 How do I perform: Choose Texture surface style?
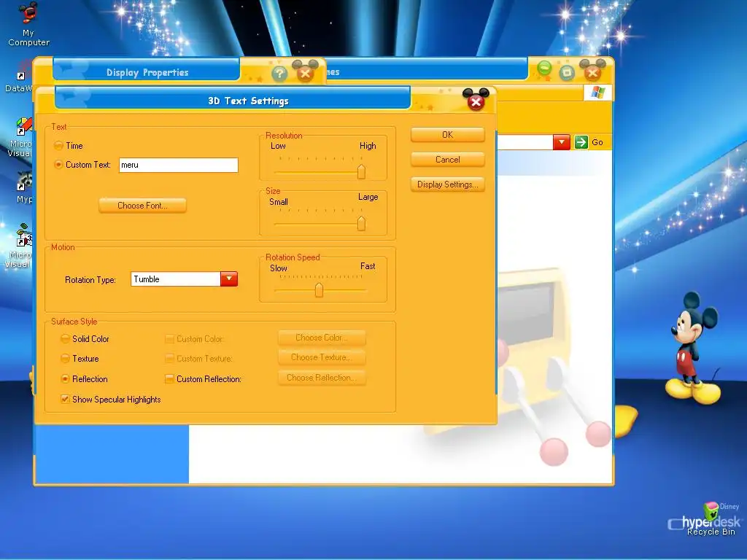(x=65, y=358)
